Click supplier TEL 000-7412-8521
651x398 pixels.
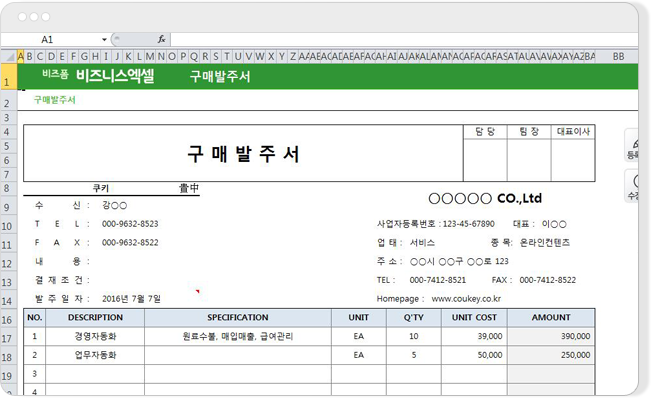click(x=438, y=280)
